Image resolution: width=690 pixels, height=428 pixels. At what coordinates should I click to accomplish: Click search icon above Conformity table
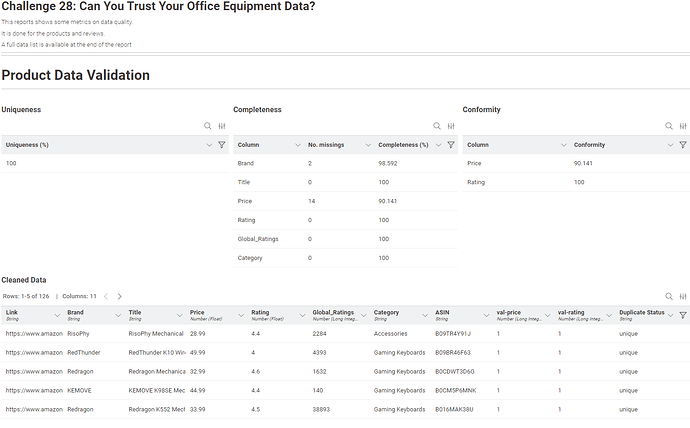click(x=669, y=127)
